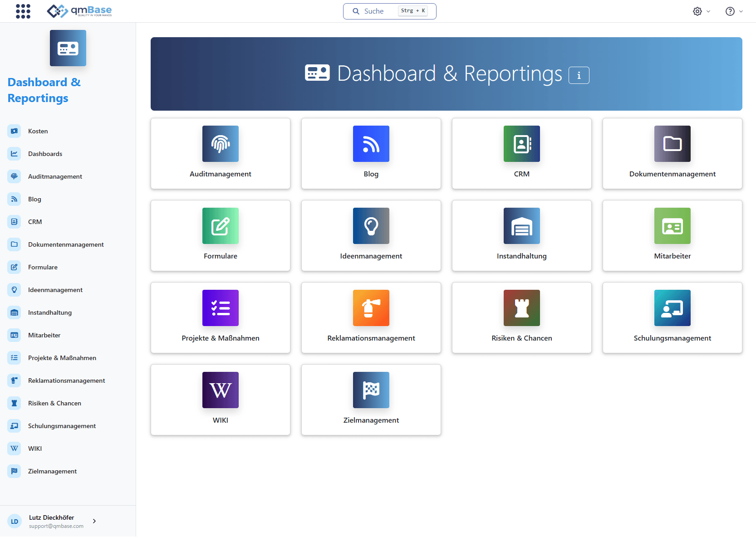Click the Dashboard & Reportings sidebar module icon

tap(68, 48)
